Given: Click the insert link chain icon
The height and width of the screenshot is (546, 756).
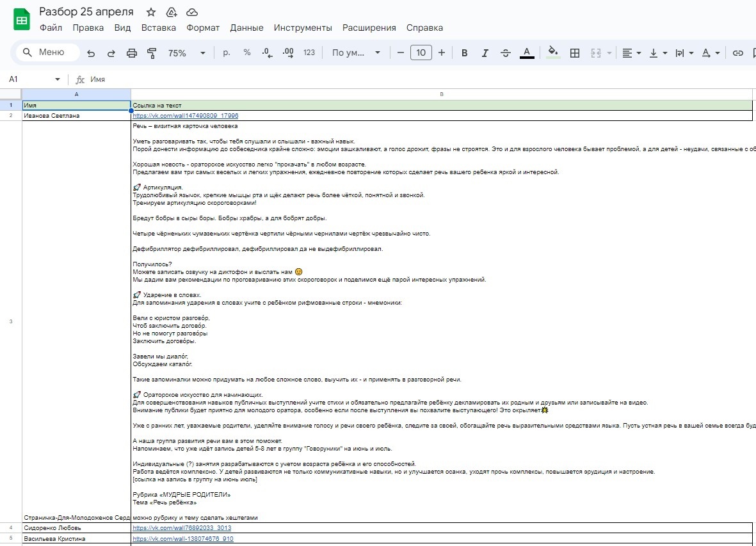Looking at the screenshot, I should click(738, 53).
